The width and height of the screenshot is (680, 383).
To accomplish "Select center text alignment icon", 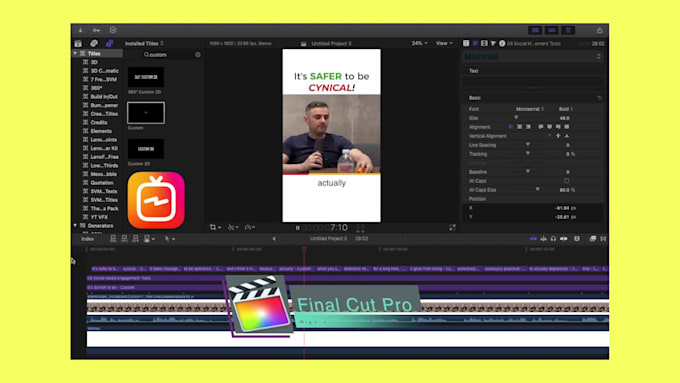I will coord(520,127).
